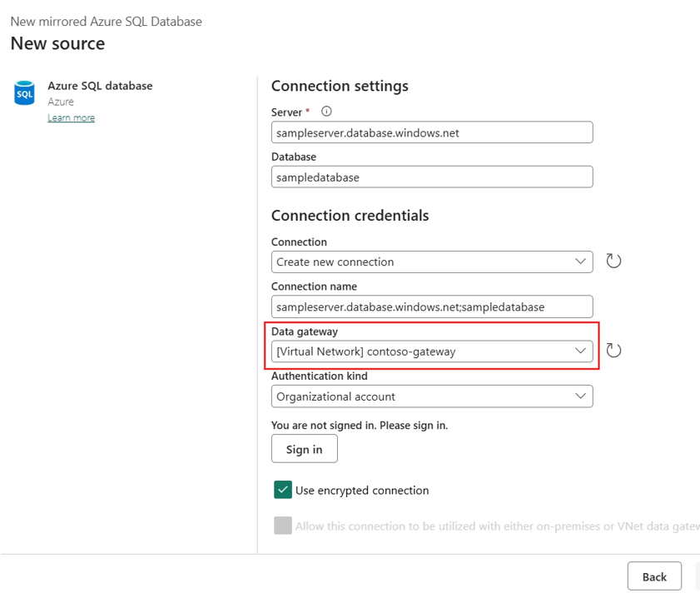Click the Connection name text box
700x603 pixels.
tap(431, 306)
